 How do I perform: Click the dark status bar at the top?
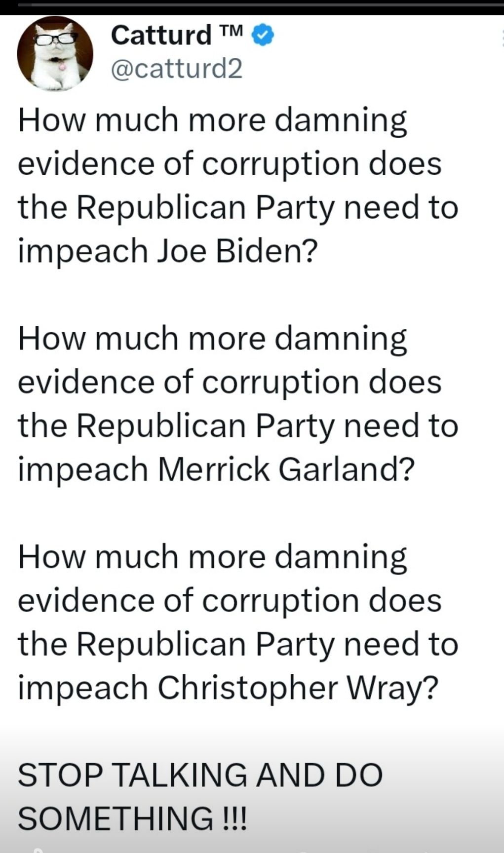[x=252, y=4]
